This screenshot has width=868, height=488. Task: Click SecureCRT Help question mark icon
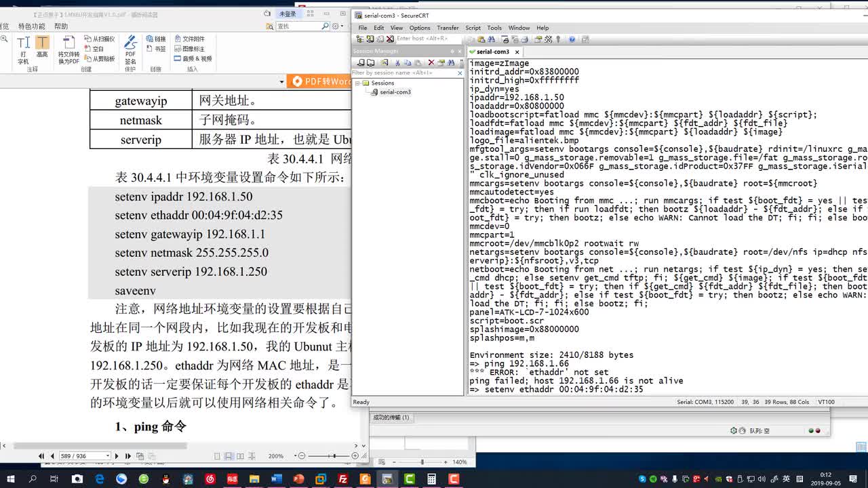(x=572, y=39)
